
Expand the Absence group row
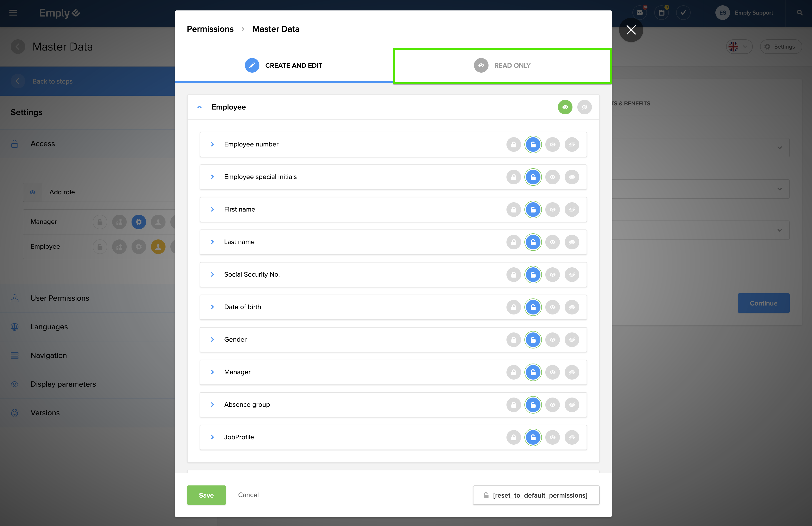pyautogui.click(x=212, y=405)
